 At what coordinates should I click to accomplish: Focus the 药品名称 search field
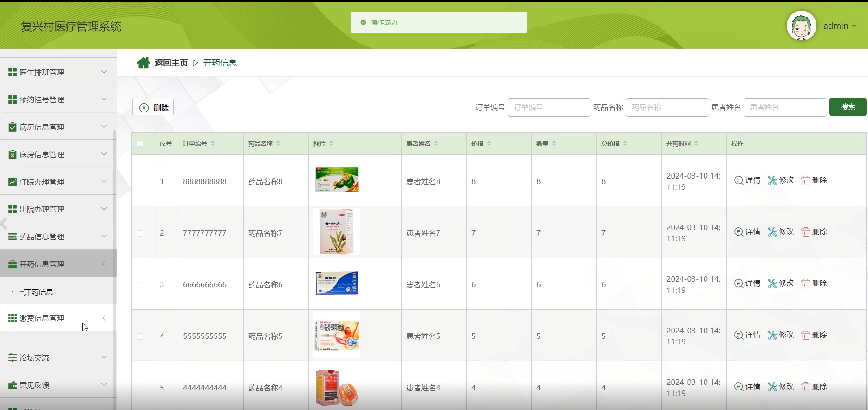667,107
